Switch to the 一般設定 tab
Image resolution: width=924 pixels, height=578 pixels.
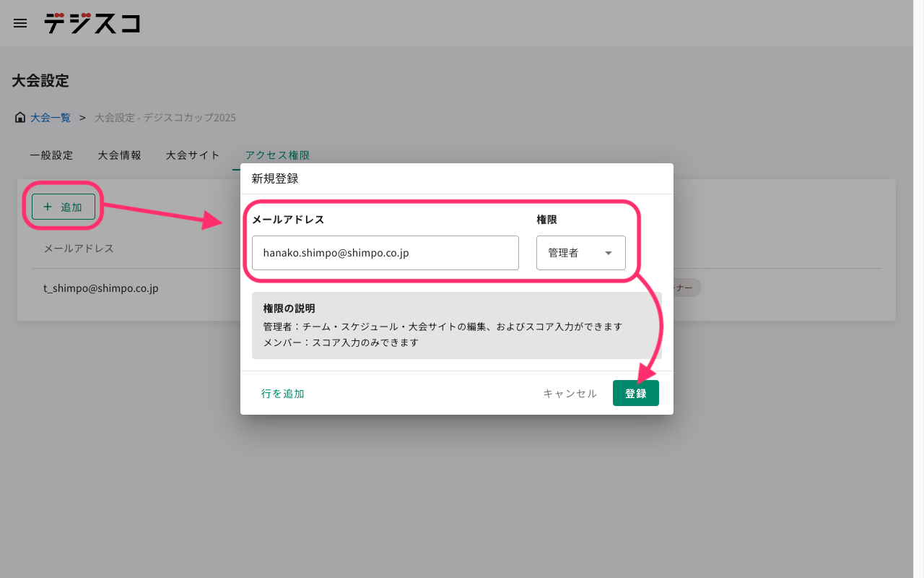coord(51,155)
